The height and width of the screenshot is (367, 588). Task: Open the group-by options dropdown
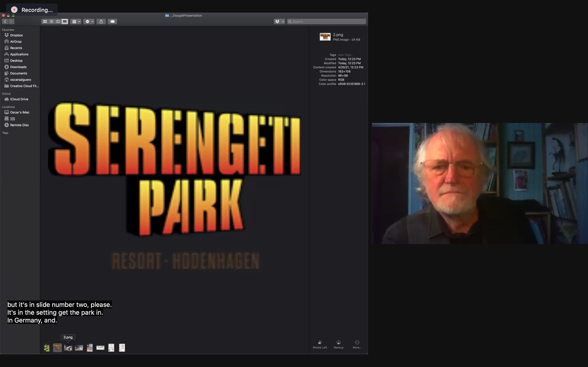[x=76, y=22]
